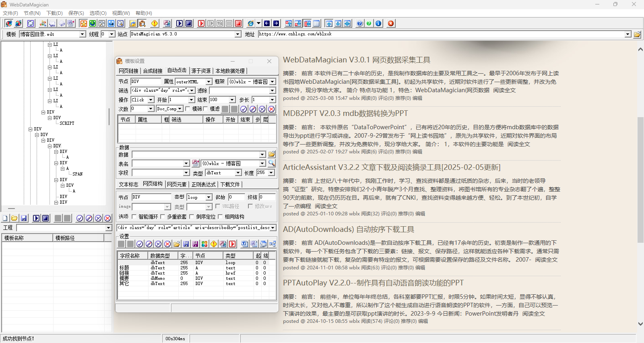Click the blue back arrow navigation icon
The height and width of the screenshot is (343, 644).
[x=267, y=23]
